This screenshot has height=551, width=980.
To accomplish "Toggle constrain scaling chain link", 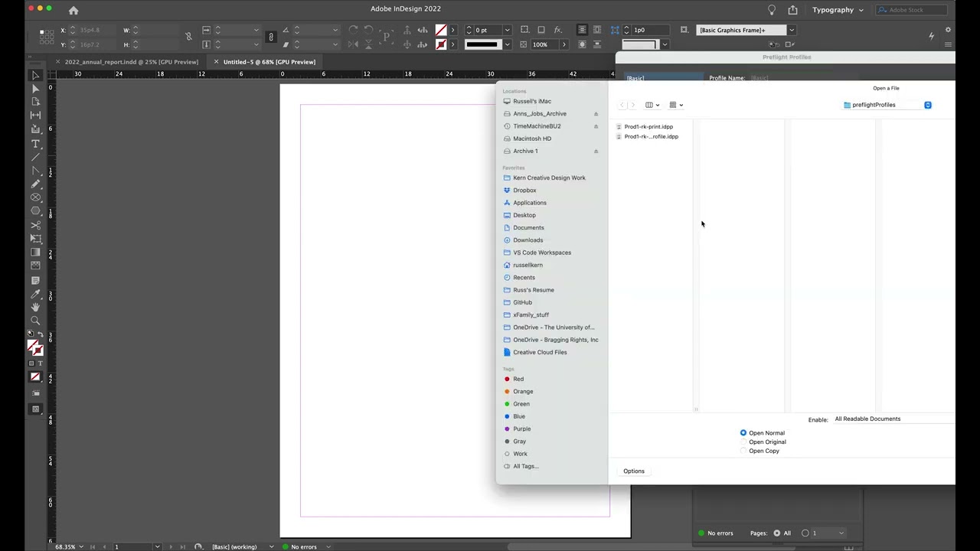I will tap(270, 37).
